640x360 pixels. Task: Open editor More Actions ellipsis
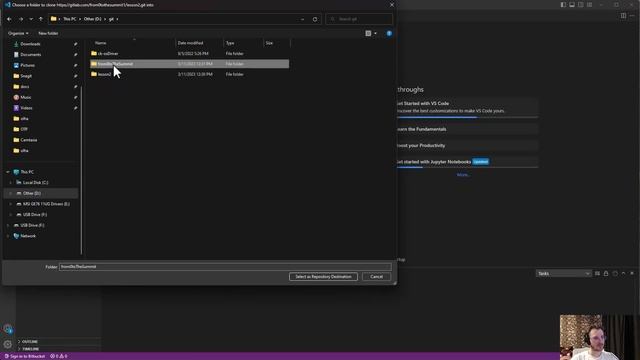point(632,16)
